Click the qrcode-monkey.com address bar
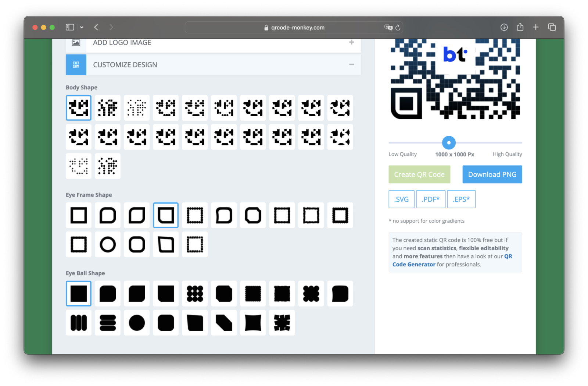 tap(294, 27)
